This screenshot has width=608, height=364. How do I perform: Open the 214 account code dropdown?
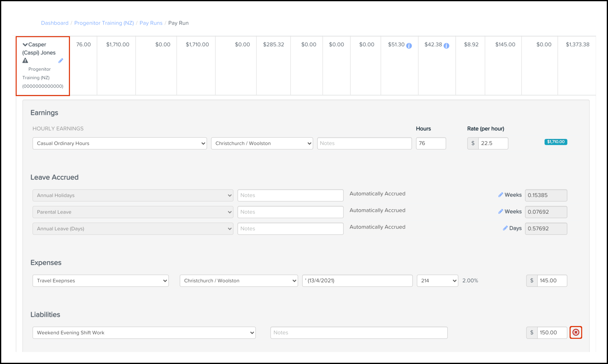pos(437,281)
